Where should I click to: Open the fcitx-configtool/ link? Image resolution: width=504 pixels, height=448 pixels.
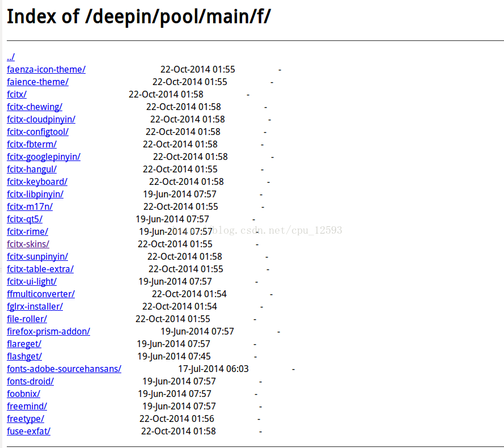click(37, 132)
